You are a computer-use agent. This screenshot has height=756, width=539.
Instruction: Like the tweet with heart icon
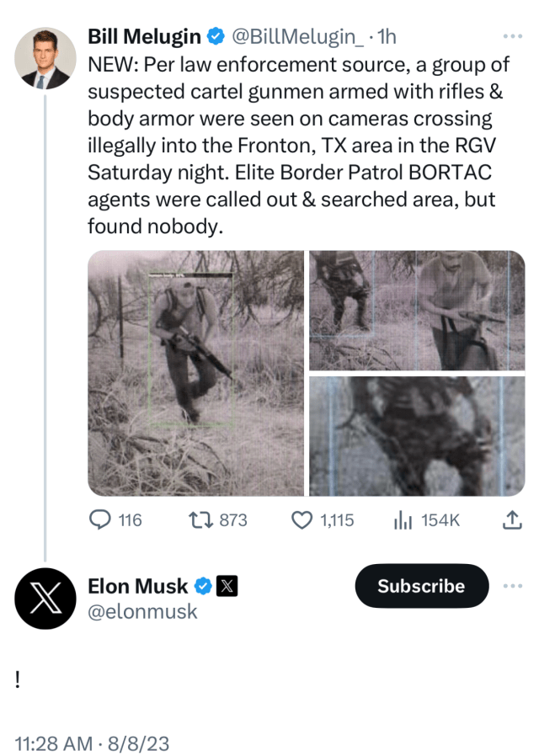(302, 519)
